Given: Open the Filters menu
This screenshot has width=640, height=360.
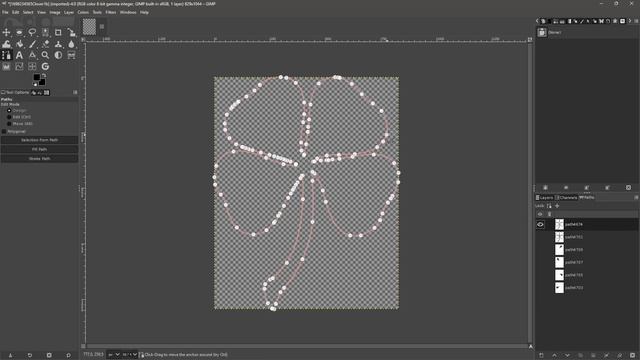Looking at the screenshot, I should tap(111, 12).
